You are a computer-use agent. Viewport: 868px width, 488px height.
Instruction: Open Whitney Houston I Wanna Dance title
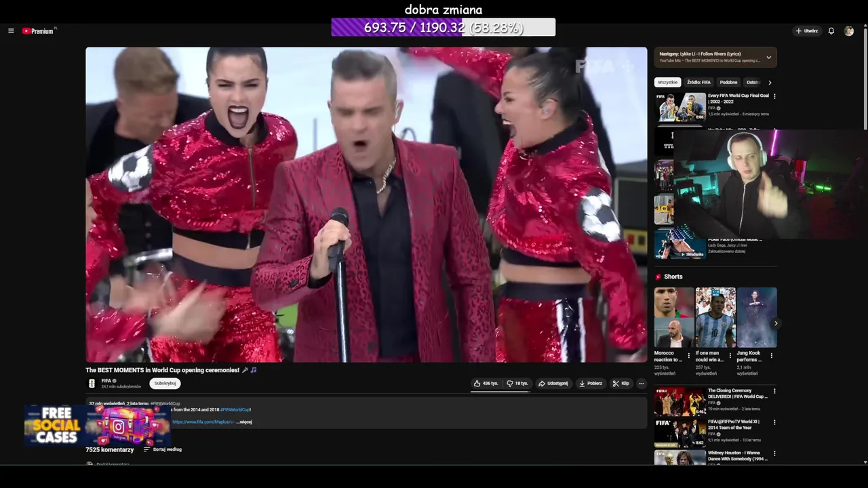[x=738, y=455]
